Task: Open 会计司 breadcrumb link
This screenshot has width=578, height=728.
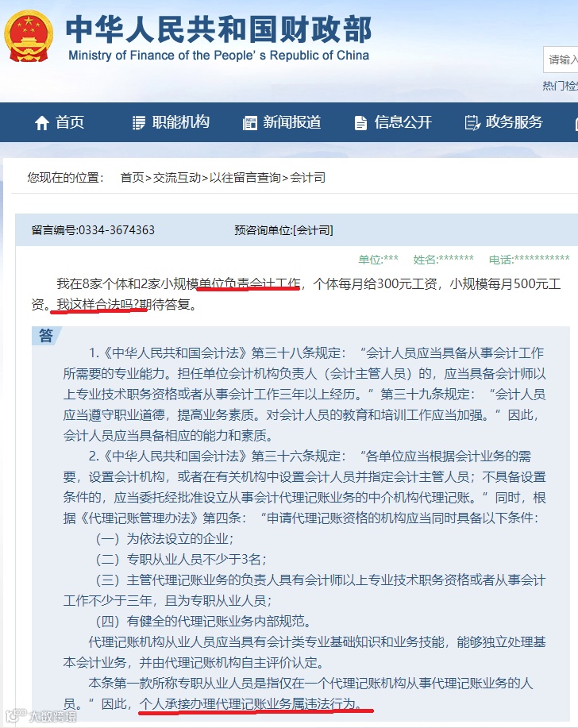Action: coord(307,177)
